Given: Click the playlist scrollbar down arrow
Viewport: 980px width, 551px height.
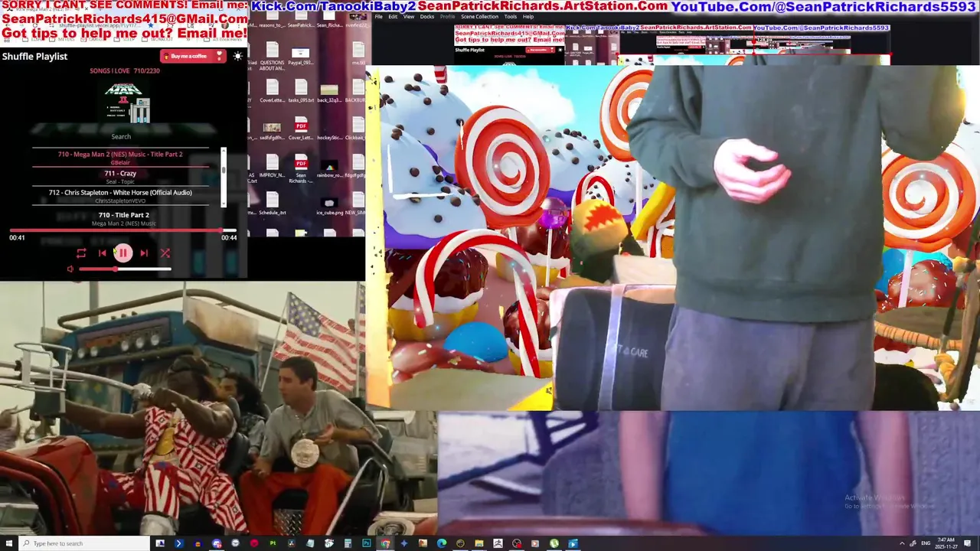Looking at the screenshot, I should [224, 204].
